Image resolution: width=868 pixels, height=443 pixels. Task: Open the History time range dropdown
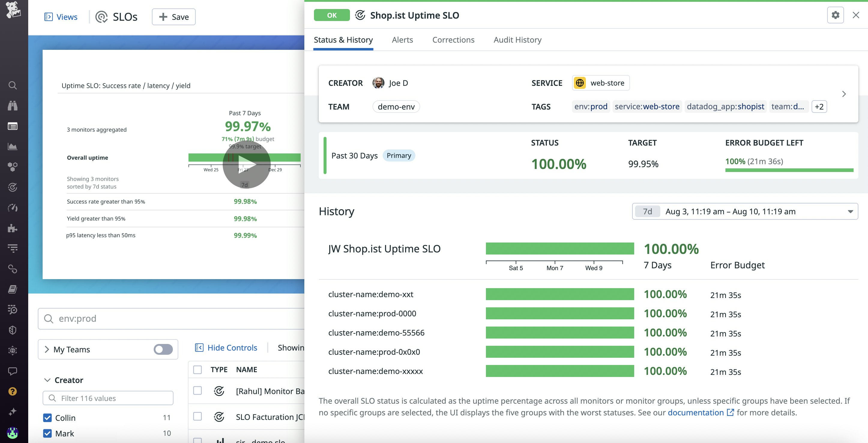click(x=745, y=212)
